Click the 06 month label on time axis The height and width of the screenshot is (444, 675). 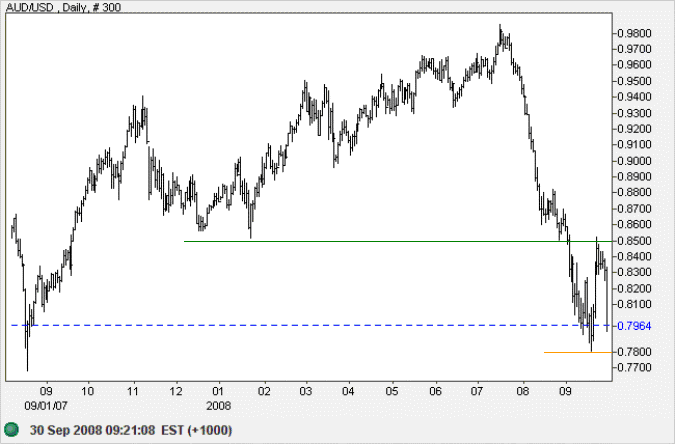(x=435, y=391)
